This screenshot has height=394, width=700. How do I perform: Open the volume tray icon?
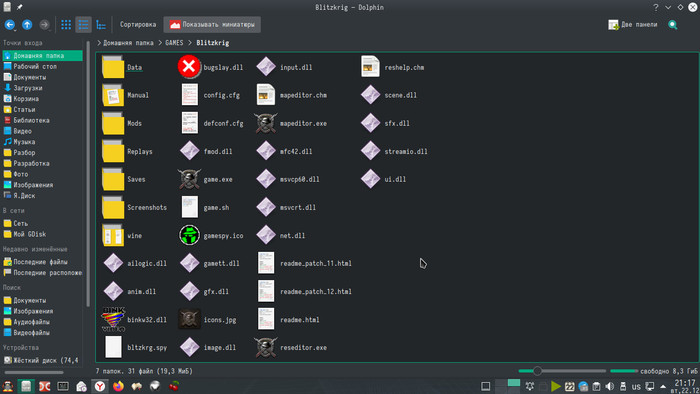pos(610,386)
